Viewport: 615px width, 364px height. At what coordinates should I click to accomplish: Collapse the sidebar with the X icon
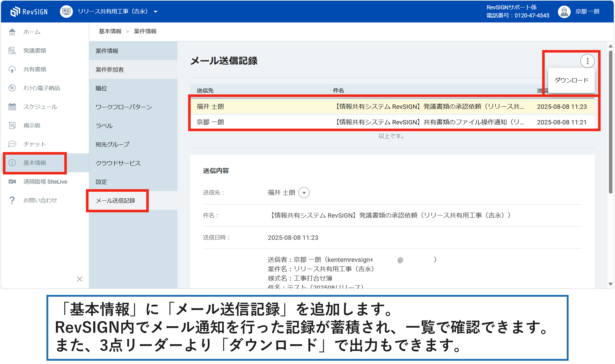point(79,279)
